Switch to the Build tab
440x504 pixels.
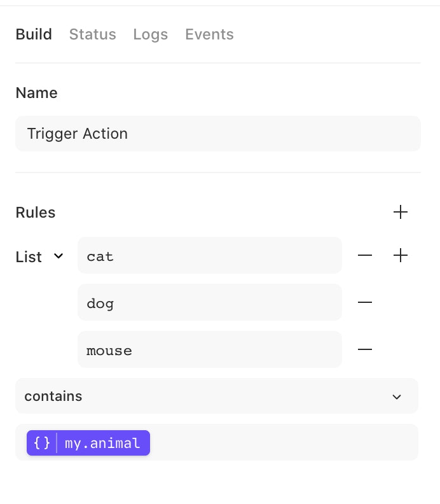click(x=34, y=34)
